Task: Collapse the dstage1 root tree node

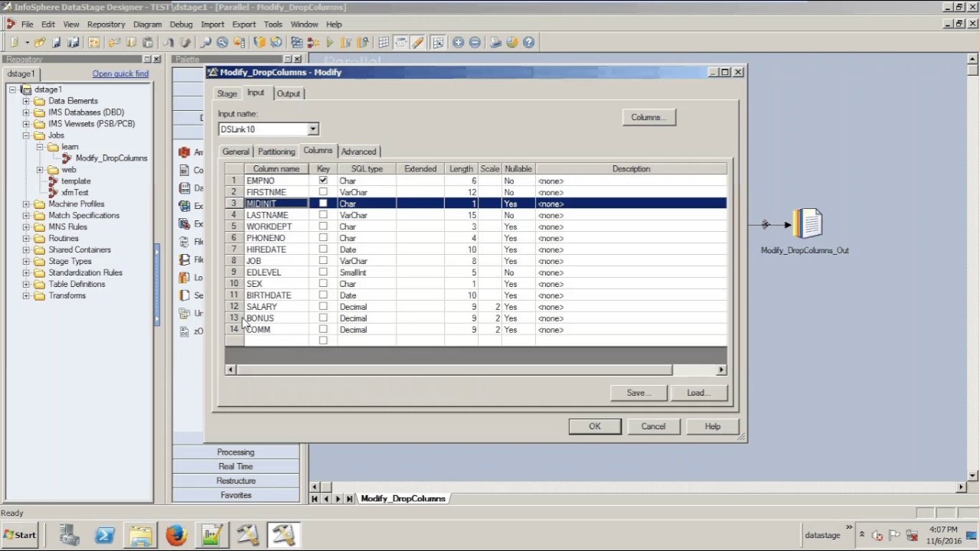Action: 13,90
